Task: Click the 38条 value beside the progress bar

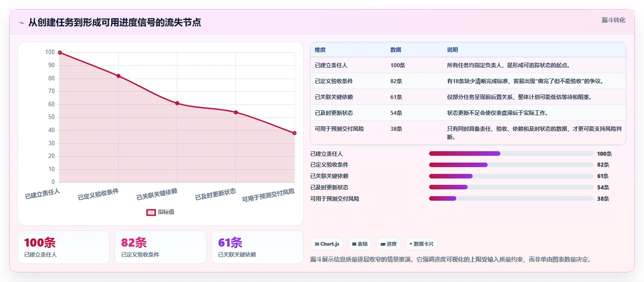Action: point(603,198)
